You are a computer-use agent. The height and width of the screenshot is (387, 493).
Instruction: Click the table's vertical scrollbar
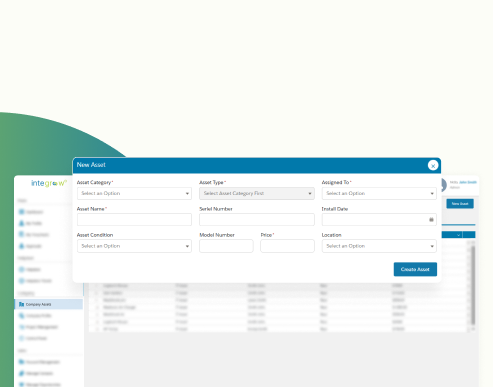click(x=473, y=285)
